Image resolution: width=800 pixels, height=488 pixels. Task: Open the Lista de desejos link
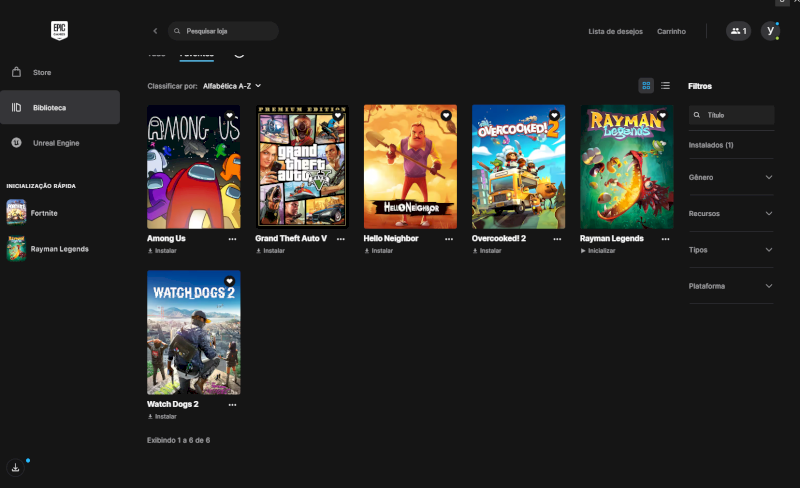click(x=615, y=31)
